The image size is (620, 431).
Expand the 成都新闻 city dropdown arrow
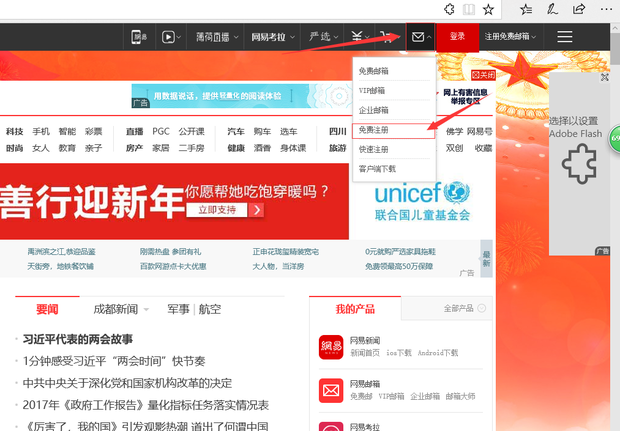coord(146,310)
